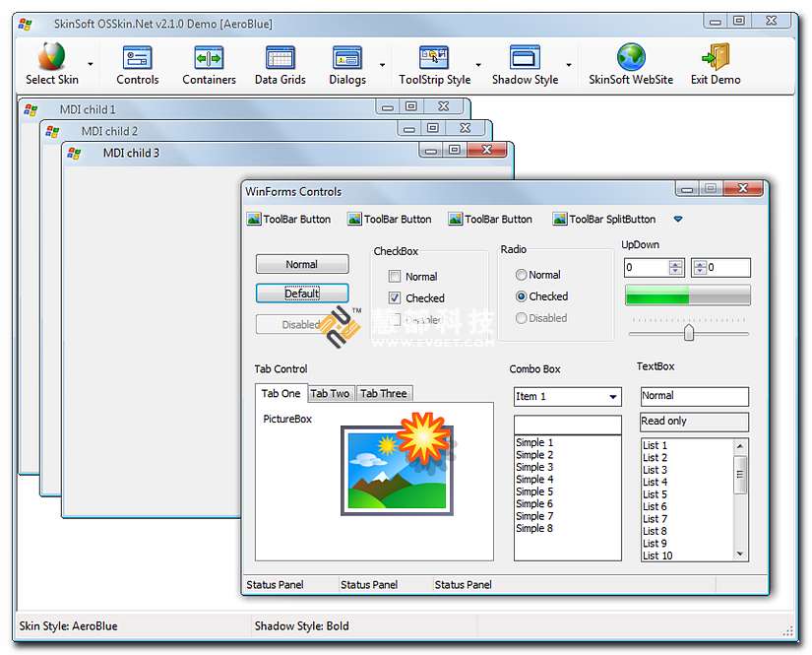The height and width of the screenshot is (655, 812).
Task: Click the first ToolBar Button picture icon
Action: click(254, 219)
